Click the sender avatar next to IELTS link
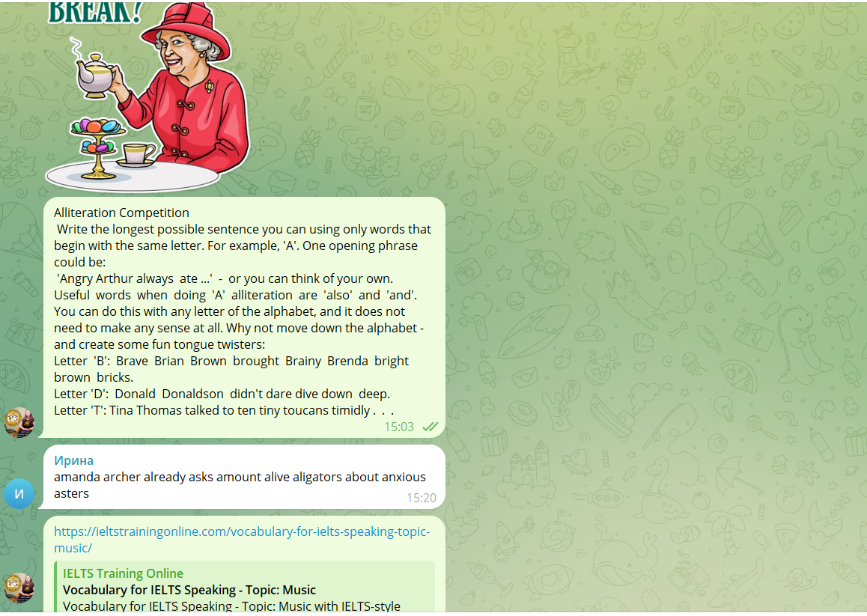This screenshot has height=616, width=867. pyautogui.click(x=19, y=588)
